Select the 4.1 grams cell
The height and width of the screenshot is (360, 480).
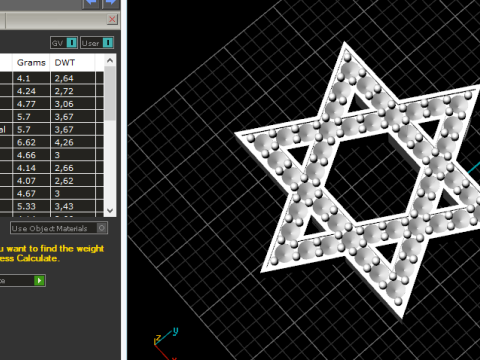tap(31, 78)
